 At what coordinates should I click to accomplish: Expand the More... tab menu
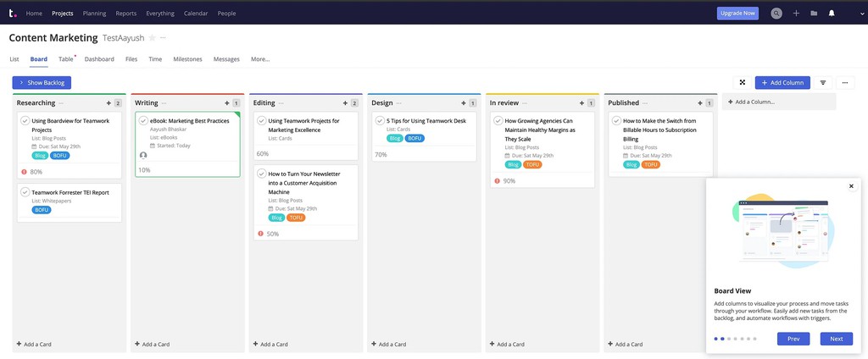[x=260, y=59]
